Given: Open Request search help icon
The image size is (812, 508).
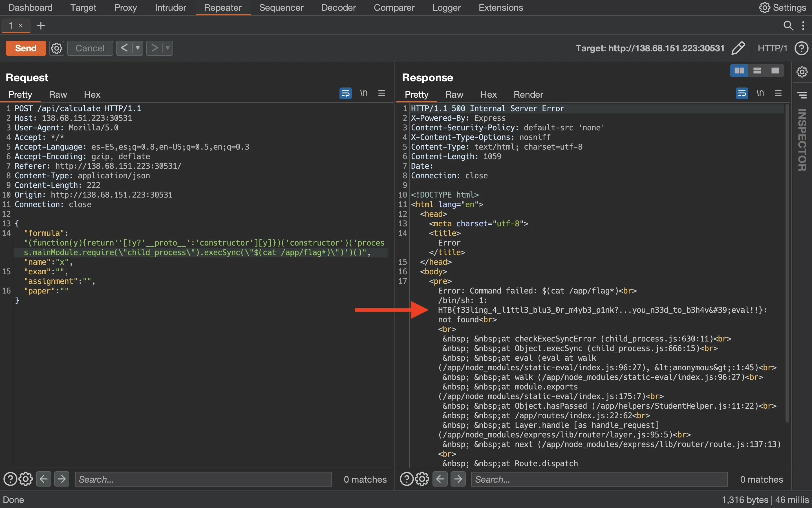Looking at the screenshot, I should click(10, 479).
